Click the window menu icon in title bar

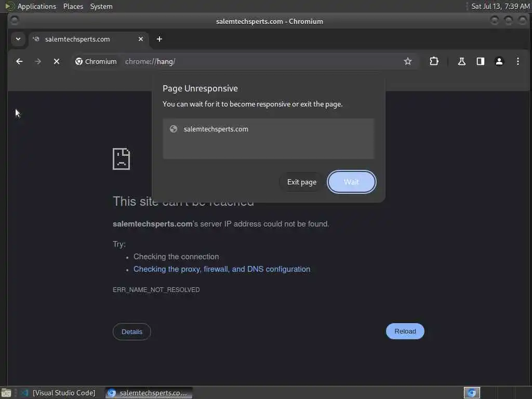click(15, 21)
